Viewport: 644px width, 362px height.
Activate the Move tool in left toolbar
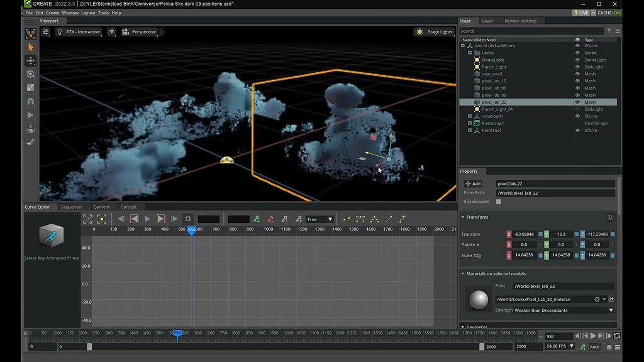[x=30, y=61]
